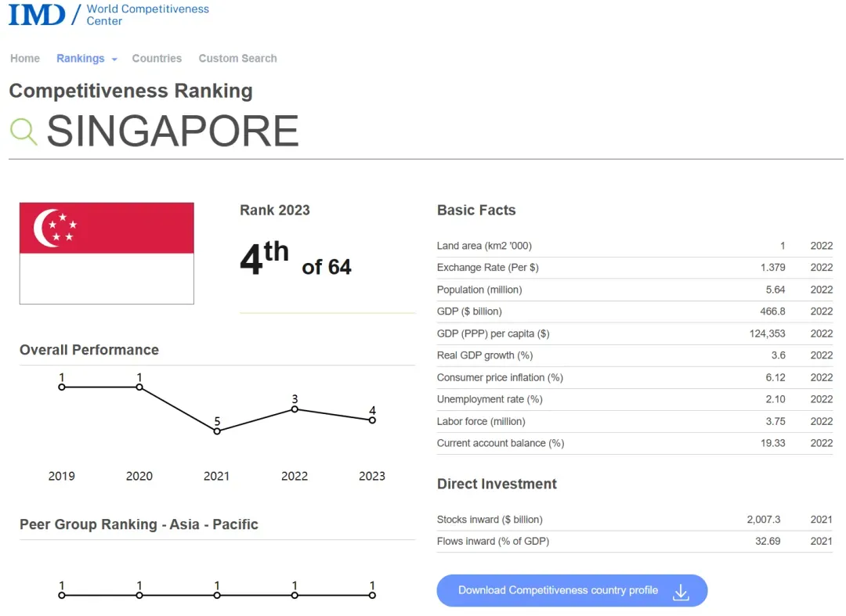
Task: Go to the Home page
Action: (25, 58)
